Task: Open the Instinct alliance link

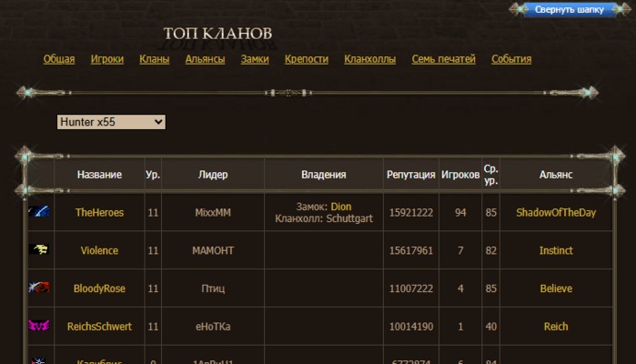Action: [x=556, y=250]
